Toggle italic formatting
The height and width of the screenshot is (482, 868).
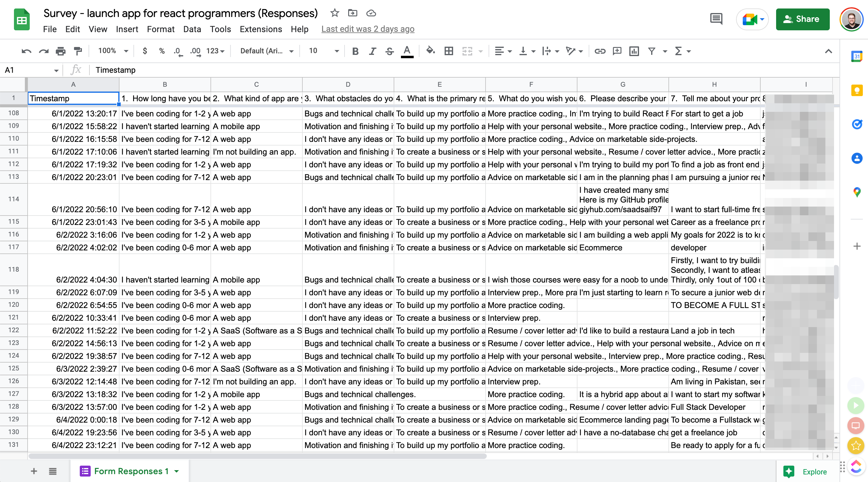372,51
